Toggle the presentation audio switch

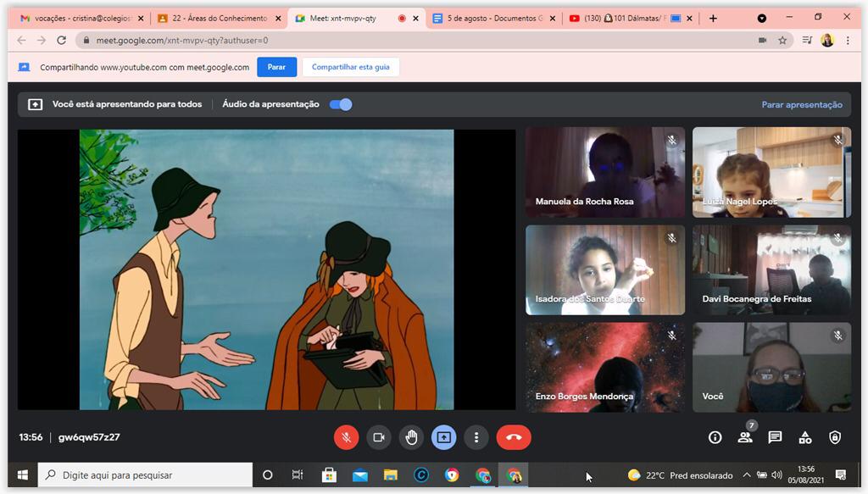(341, 104)
